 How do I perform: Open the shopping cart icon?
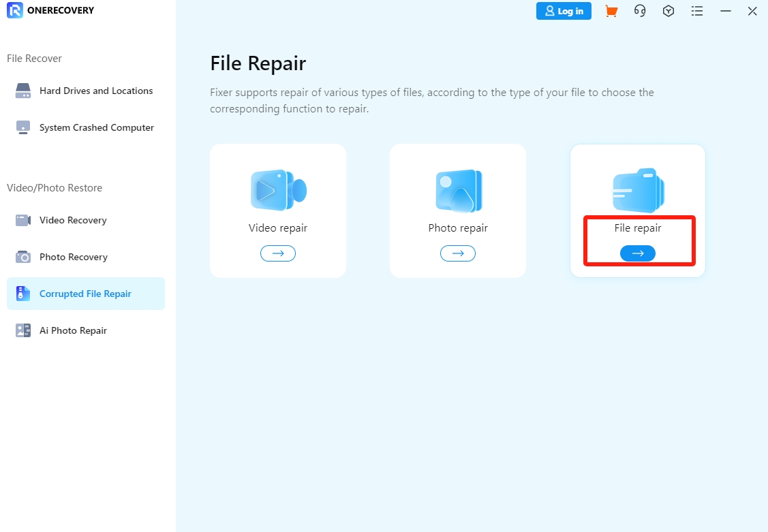(611, 11)
